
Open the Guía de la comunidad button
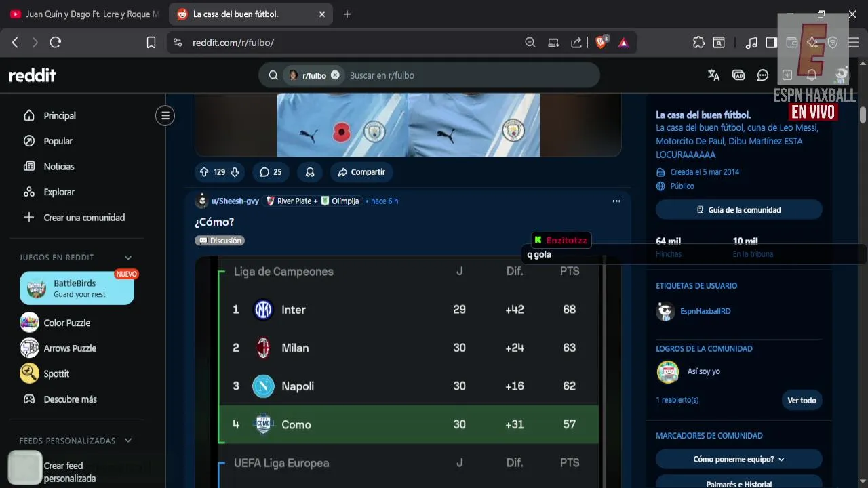click(x=738, y=210)
